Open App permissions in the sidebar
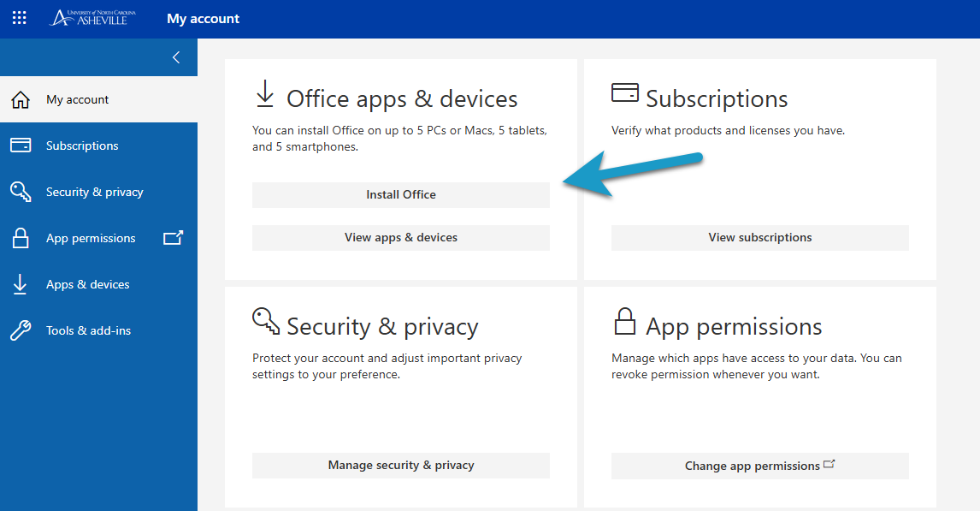 [x=98, y=238]
